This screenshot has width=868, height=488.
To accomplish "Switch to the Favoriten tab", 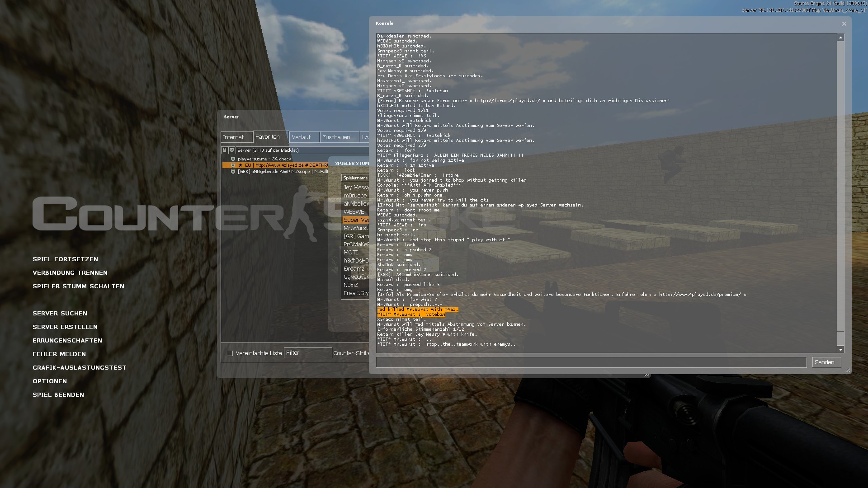I will 270,137.
